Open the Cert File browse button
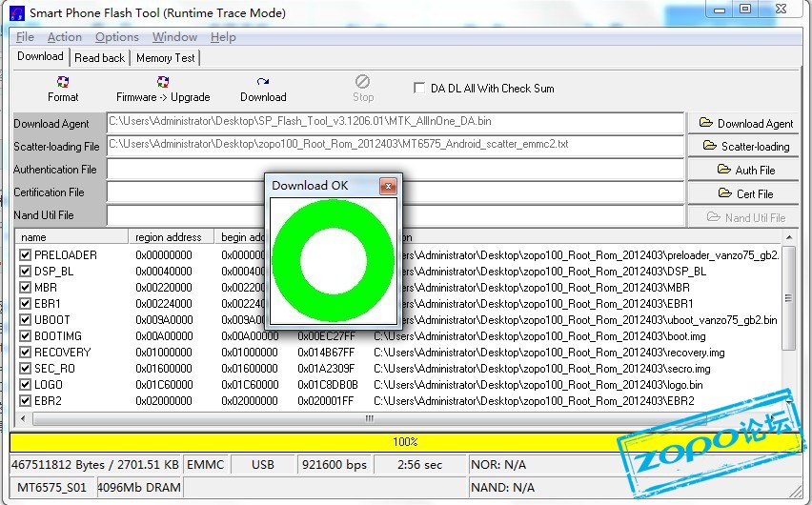Screen dimensions: 812x505 pos(745,193)
